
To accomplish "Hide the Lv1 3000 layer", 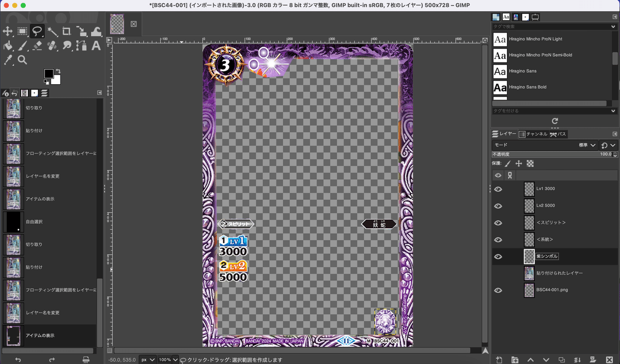I will (x=498, y=189).
